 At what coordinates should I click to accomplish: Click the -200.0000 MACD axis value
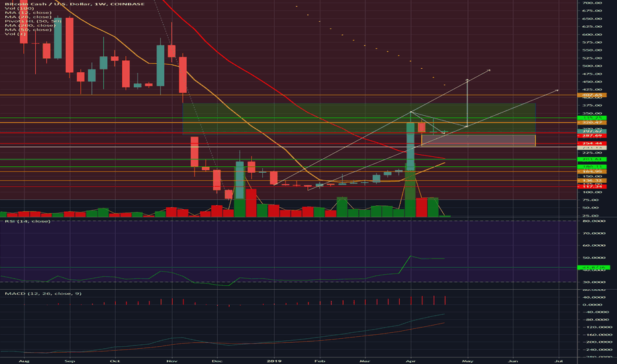point(594,342)
